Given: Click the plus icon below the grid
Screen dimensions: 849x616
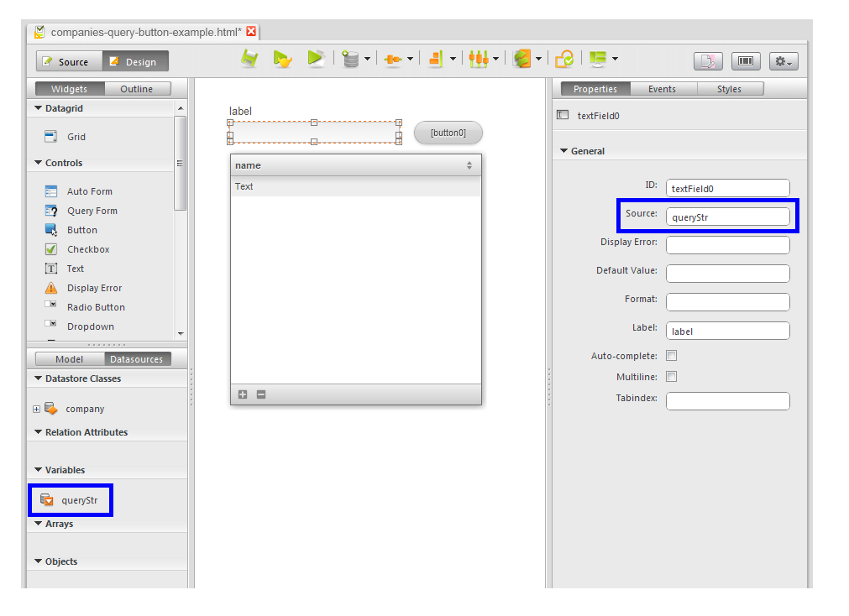Looking at the screenshot, I should (x=243, y=394).
